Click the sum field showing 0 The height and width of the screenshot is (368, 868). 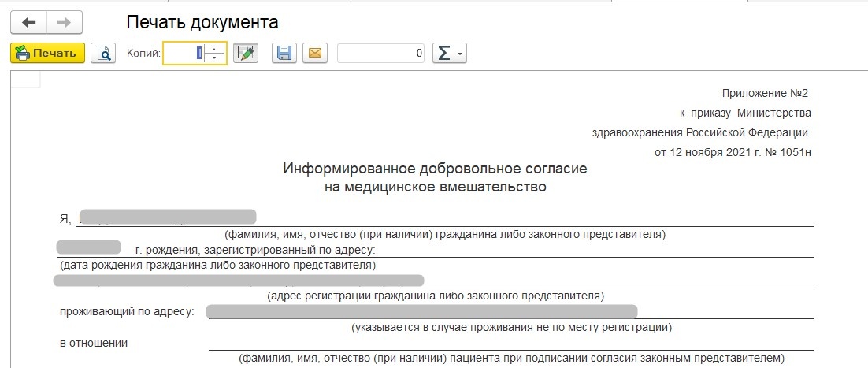pos(381,53)
